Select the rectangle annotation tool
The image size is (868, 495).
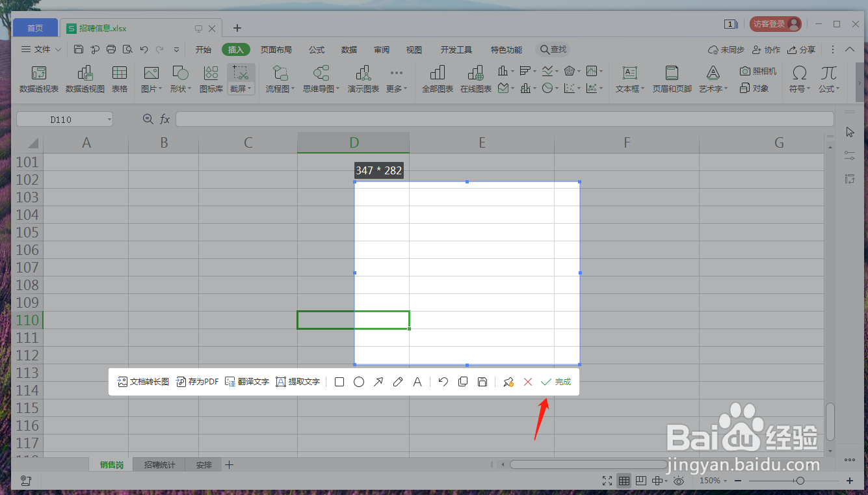click(x=339, y=382)
